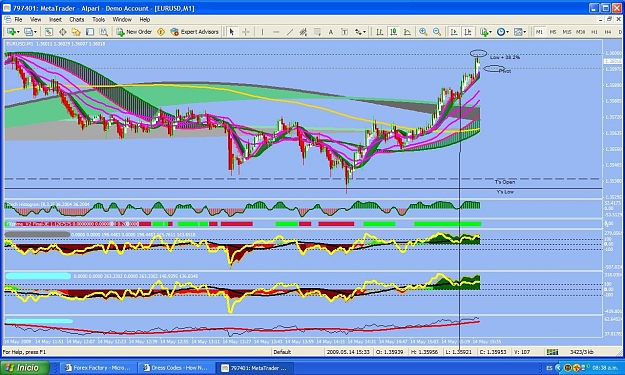
Task: Open the Strategy Tester magnifier icon
Action: click(x=104, y=32)
